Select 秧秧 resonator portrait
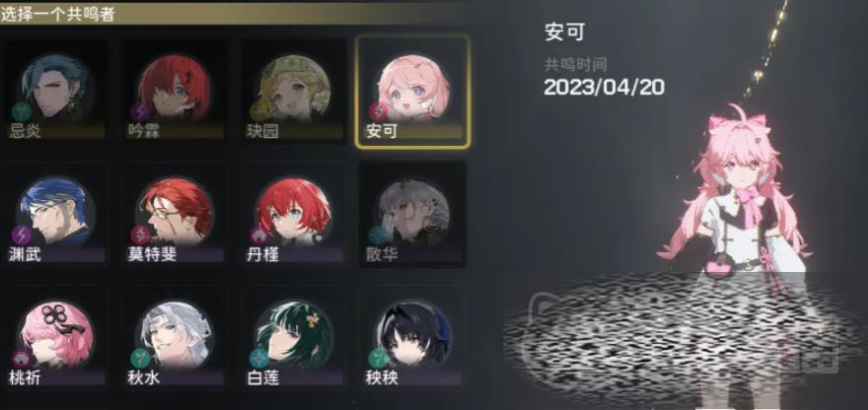The image size is (868, 410). (x=413, y=337)
